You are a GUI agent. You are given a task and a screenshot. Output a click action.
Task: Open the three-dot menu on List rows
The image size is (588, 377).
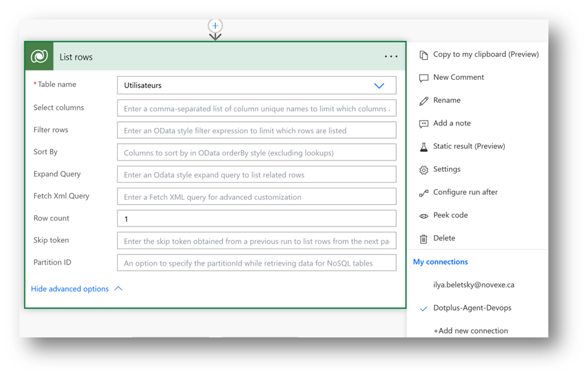(x=391, y=57)
